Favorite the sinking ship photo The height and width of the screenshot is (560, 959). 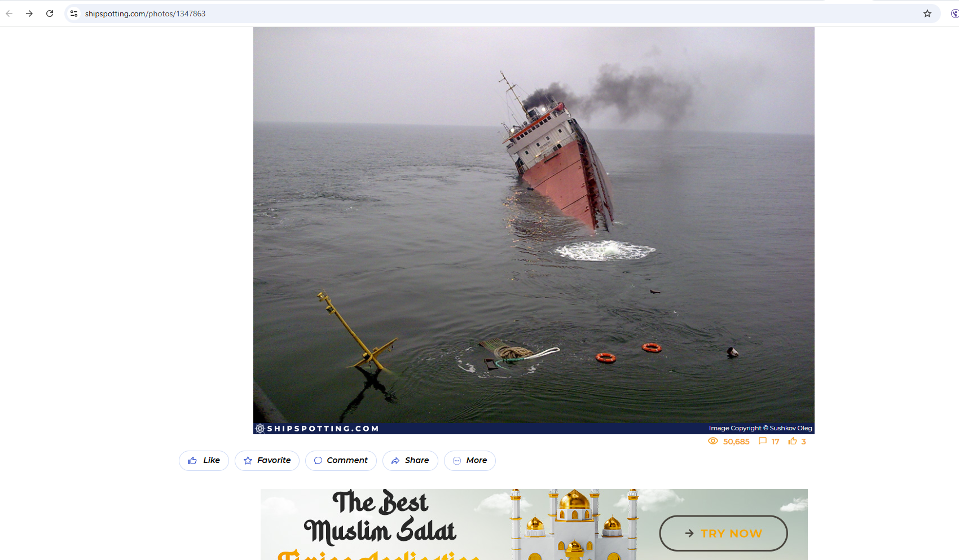click(267, 460)
